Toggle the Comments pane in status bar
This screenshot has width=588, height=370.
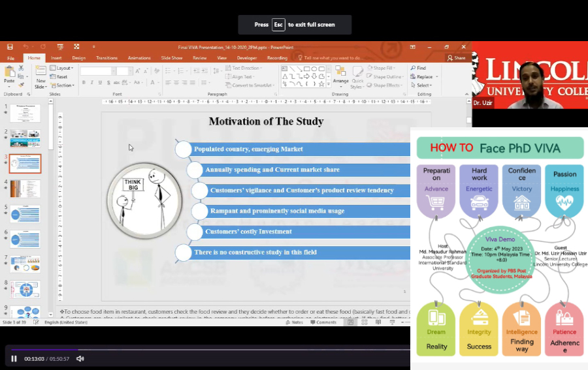click(x=323, y=322)
